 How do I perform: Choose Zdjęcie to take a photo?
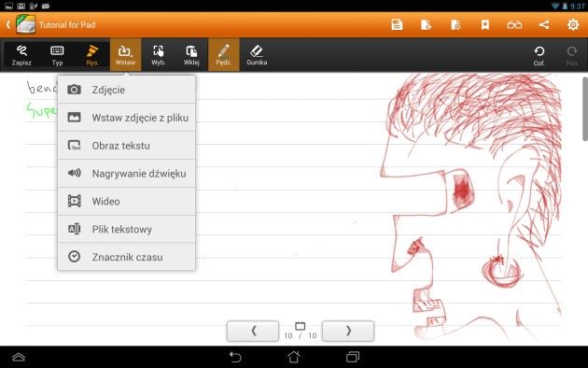(x=126, y=90)
